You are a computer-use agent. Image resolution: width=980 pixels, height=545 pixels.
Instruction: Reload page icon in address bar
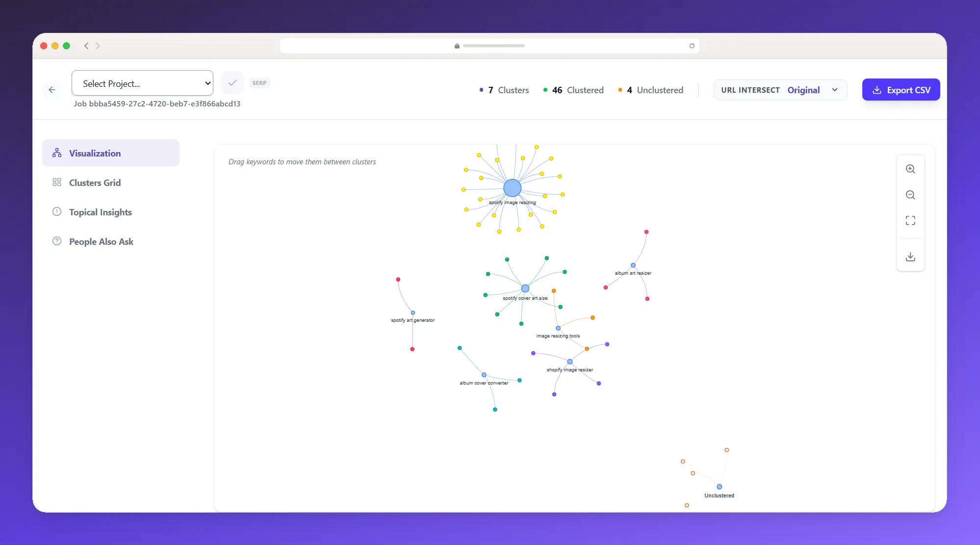692,46
